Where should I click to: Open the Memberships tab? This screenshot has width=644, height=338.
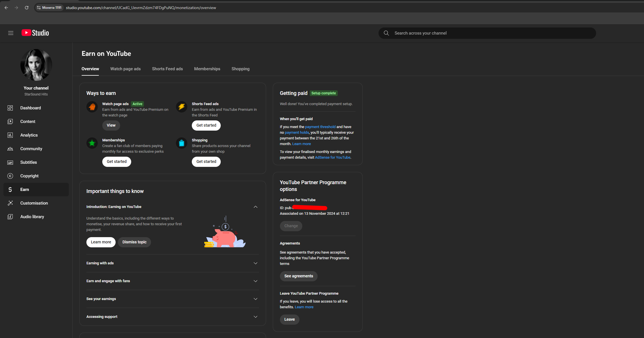pos(207,69)
